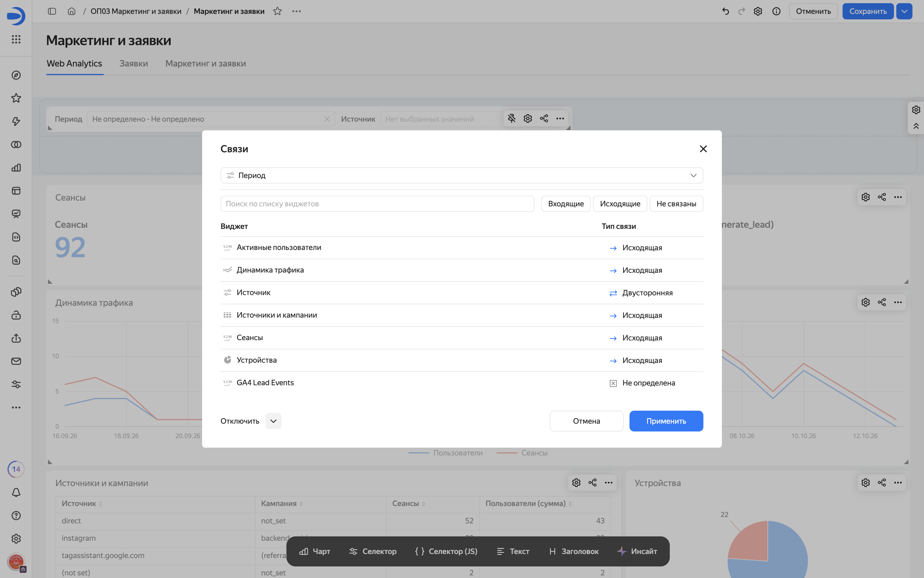Open favorites star in sidebar
924x578 pixels.
(16, 98)
